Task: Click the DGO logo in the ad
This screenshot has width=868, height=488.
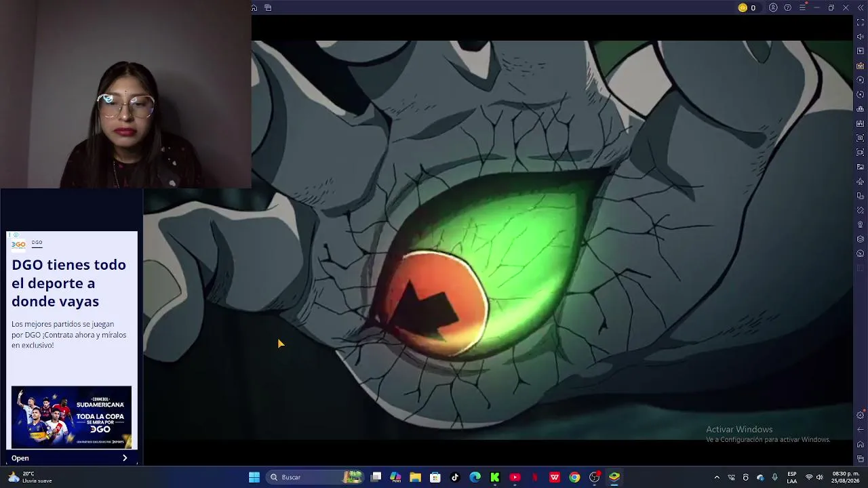Action: coord(18,244)
